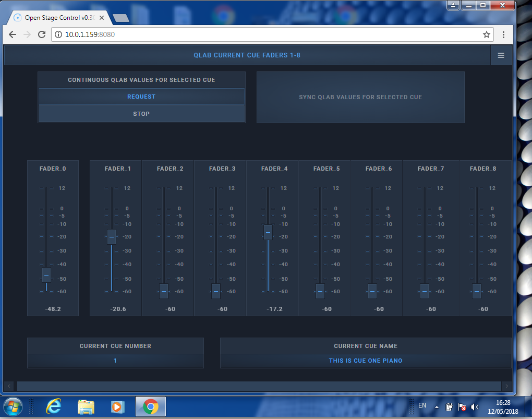This screenshot has height=419, width=532.
Task: Click the browser back arrow
Action: click(x=13, y=35)
